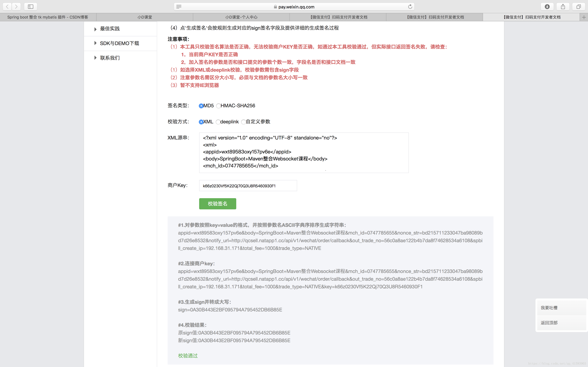Toggle the Safari sidebar icon
This screenshot has width=588, height=367.
[x=31, y=7]
